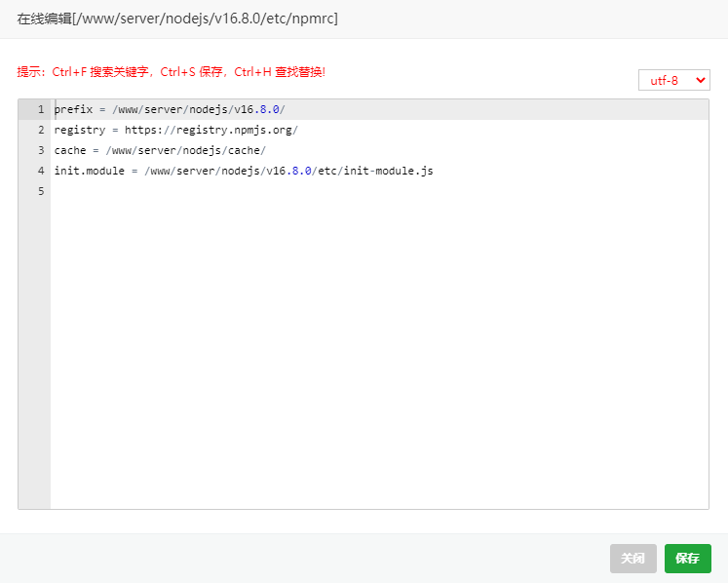Click line 1 starting with prefix
Viewport: 728px width, 583px height.
[x=170, y=109]
